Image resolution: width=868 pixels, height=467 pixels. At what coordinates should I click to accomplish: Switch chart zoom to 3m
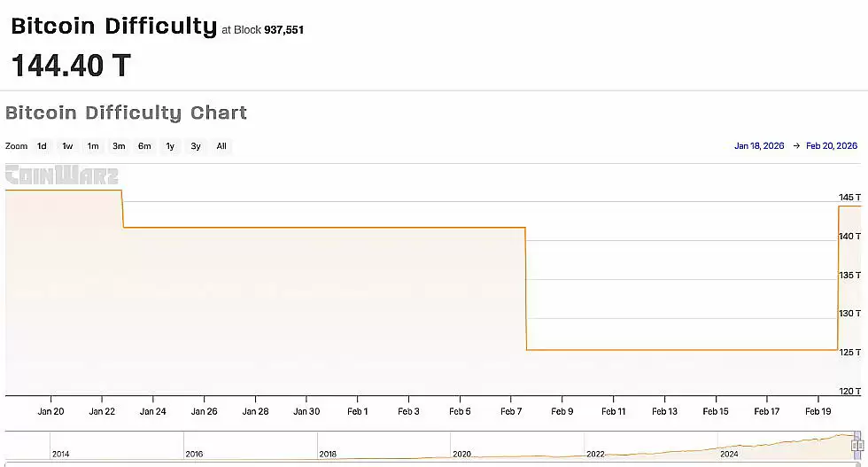tap(119, 146)
